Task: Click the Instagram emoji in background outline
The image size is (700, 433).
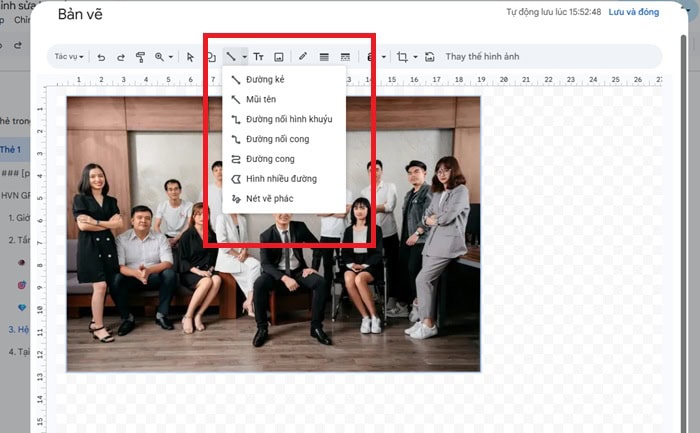Action: [21, 285]
